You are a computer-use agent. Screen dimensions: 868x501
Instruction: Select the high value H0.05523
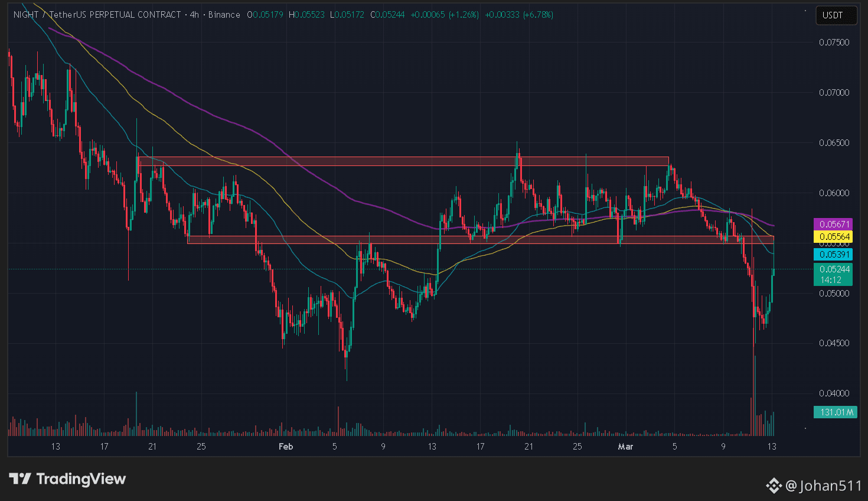(306, 15)
